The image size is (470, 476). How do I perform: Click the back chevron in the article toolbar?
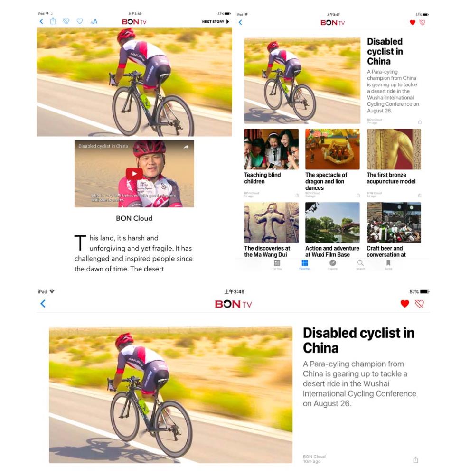[x=42, y=21]
